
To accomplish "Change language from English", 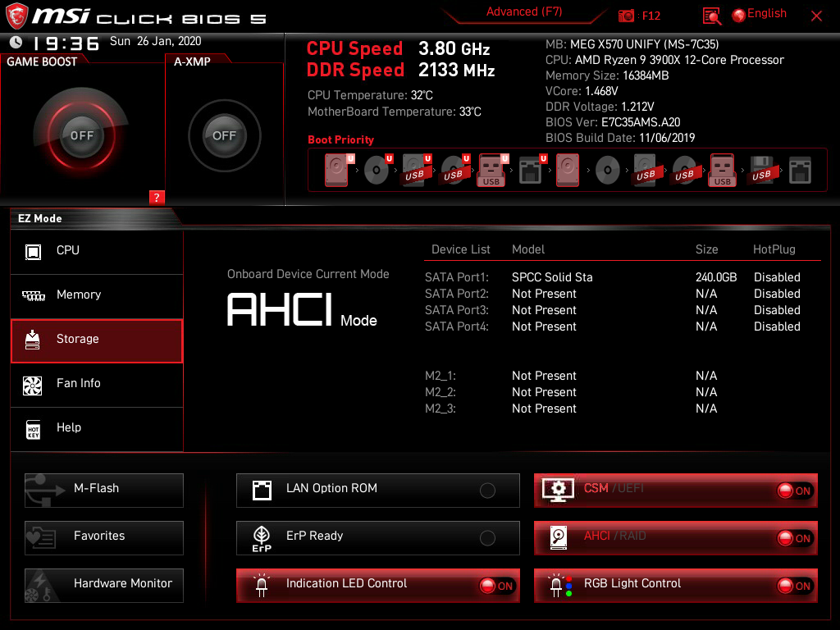I will point(767,13).
